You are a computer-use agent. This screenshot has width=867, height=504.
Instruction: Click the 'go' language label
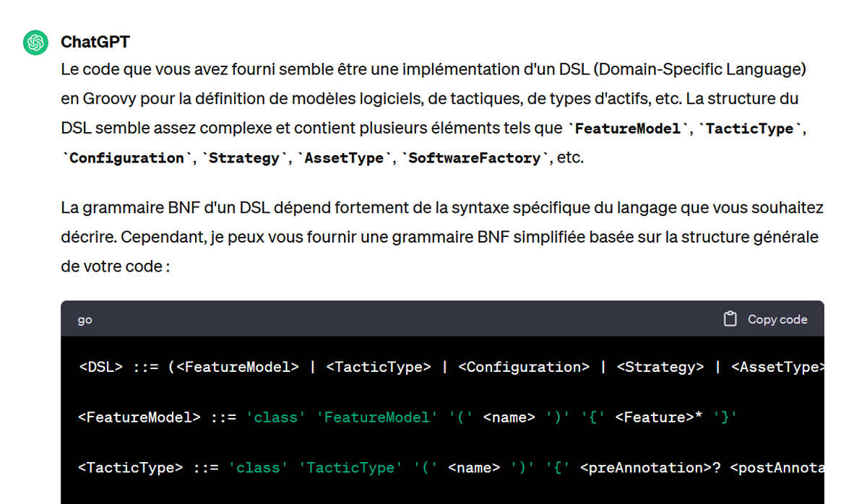tap(85, 320)
